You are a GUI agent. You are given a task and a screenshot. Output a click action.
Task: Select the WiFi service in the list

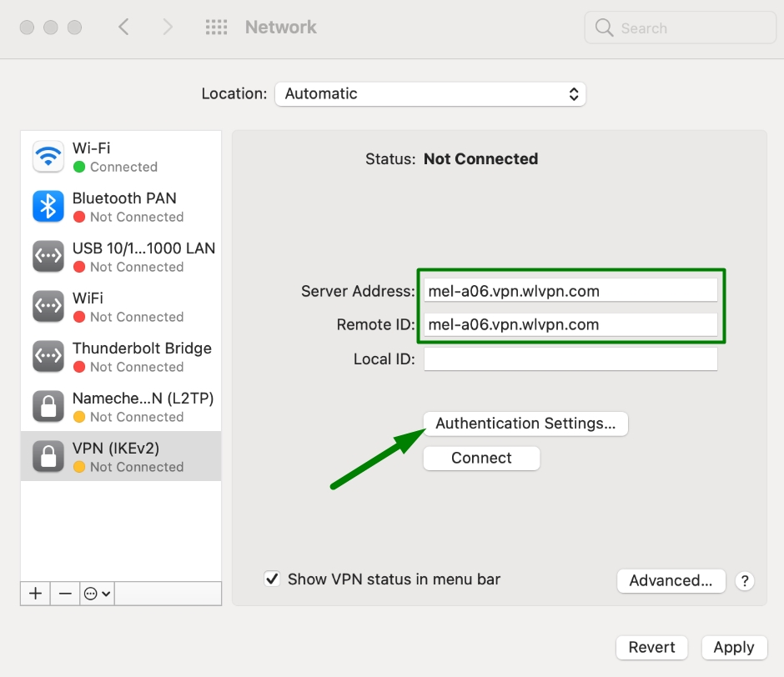121,307
